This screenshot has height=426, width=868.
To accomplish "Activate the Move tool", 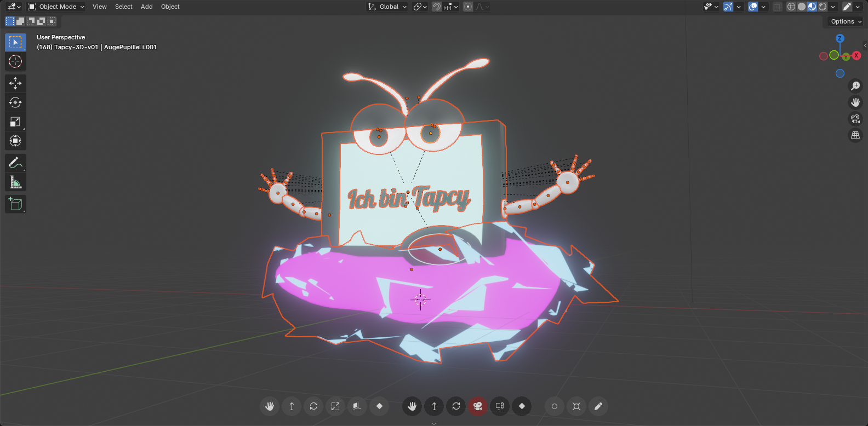I will point(15,83).
